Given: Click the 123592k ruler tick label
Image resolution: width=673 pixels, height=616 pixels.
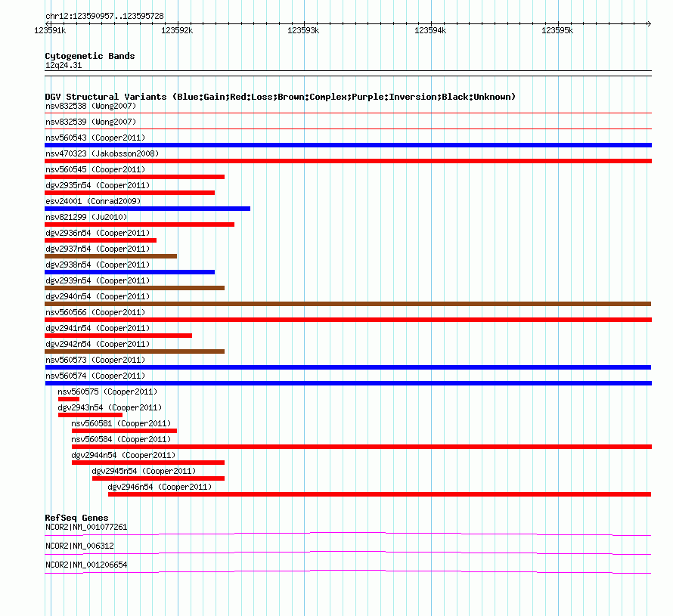Looking at the screenshot, I should coord(177,30).
